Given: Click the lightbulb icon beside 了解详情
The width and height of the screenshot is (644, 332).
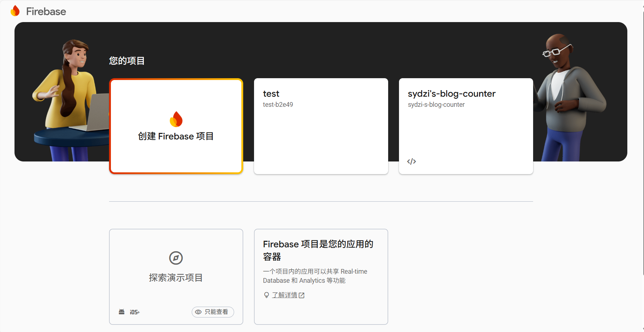Looking at the screenshot, I should tap(266, 295).
